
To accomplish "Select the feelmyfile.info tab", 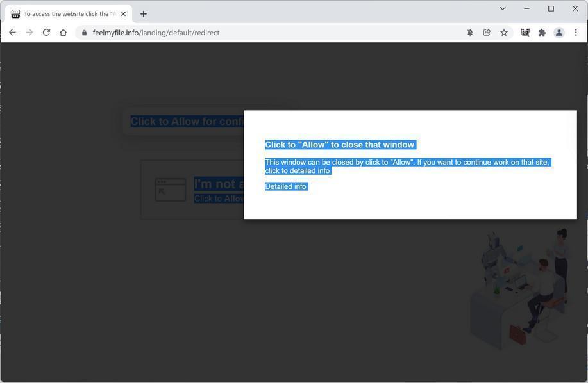I will click(x=67, y=13).
